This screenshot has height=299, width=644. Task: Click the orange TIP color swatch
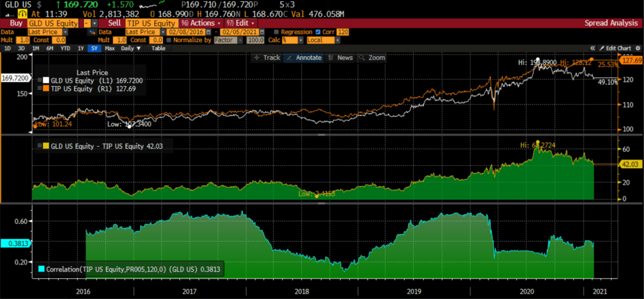click(46, 88)
